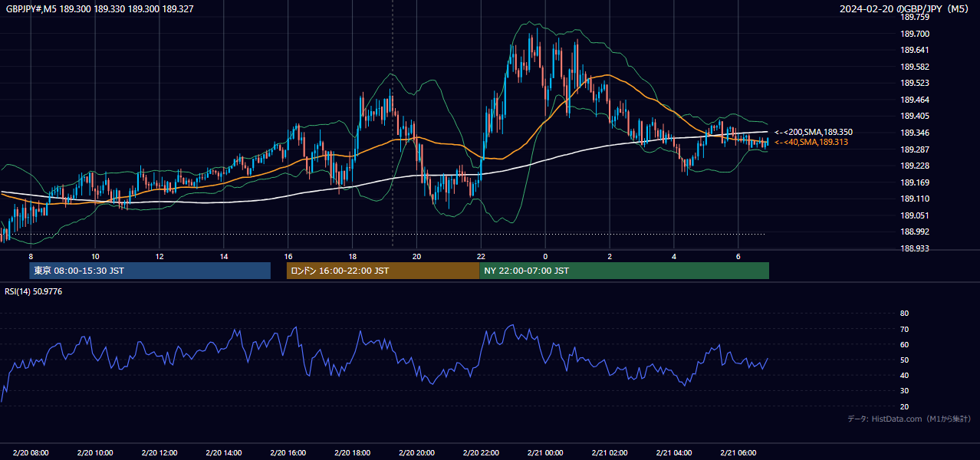This screenshot has width=980, height=460.
Task: Click the bottom time label 2/21 06:00
Action: click(x=738, y=453)
